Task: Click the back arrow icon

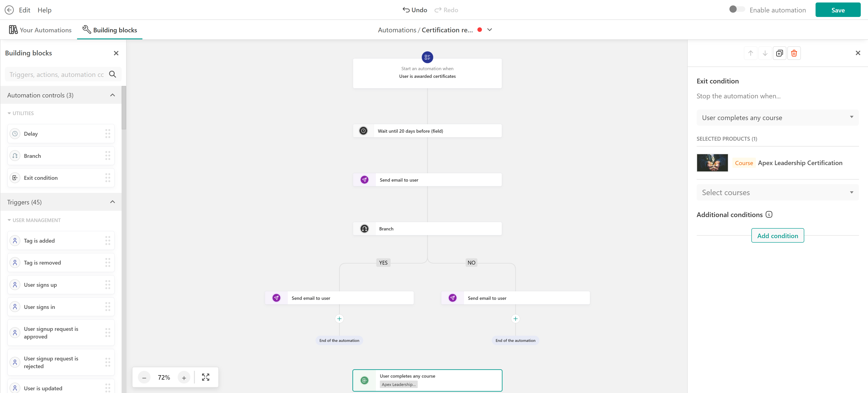Action: [x=9, y=10]
